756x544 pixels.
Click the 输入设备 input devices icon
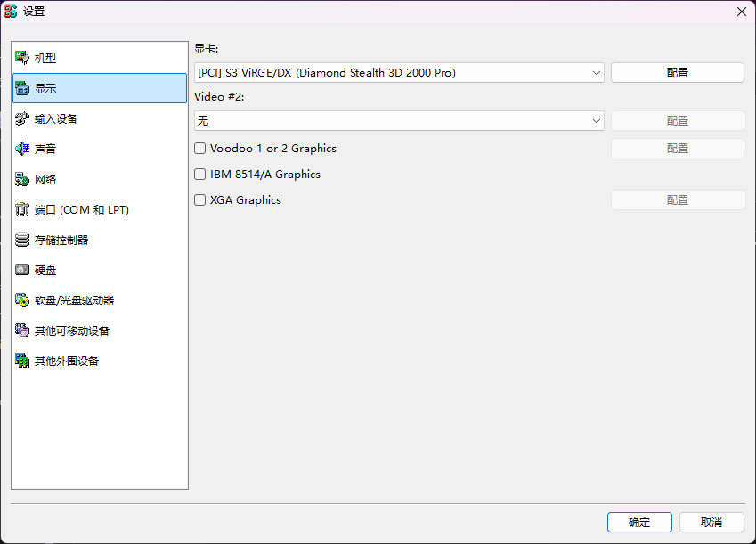pyautogui.click(x=22, y=118)
